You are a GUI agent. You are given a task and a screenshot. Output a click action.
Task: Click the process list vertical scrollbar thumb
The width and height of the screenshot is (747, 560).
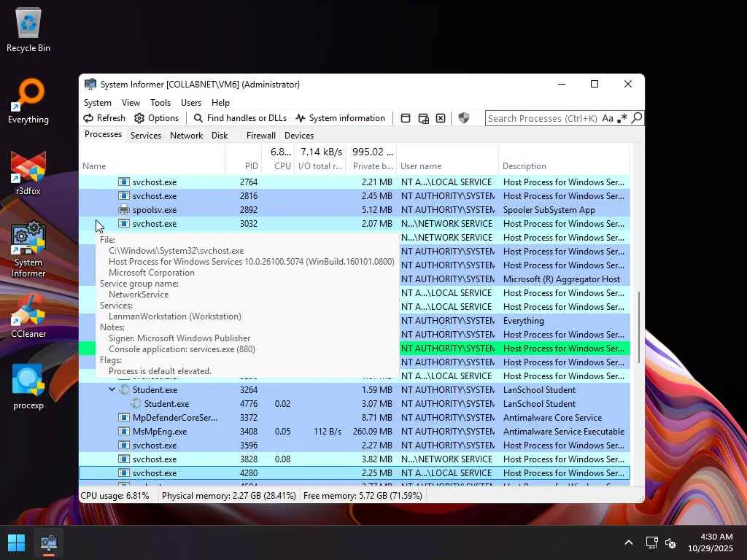click(638, 327)
